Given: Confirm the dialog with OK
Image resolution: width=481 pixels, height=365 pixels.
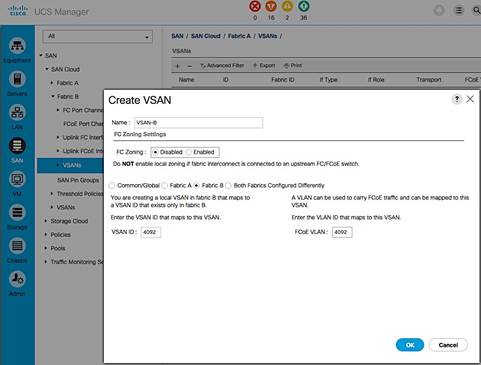Looking at the screenshot, I should click(410, 345).
